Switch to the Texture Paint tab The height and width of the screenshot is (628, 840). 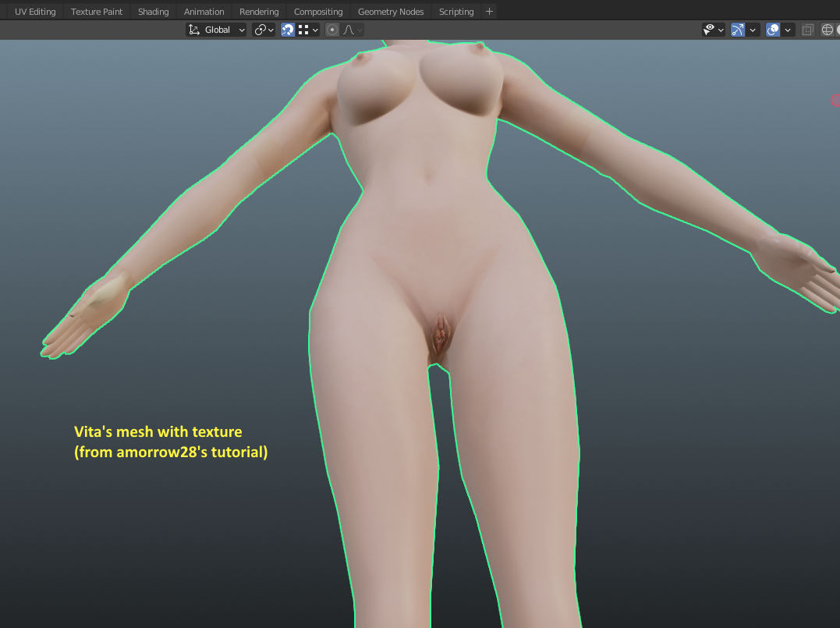click(97, 11)
